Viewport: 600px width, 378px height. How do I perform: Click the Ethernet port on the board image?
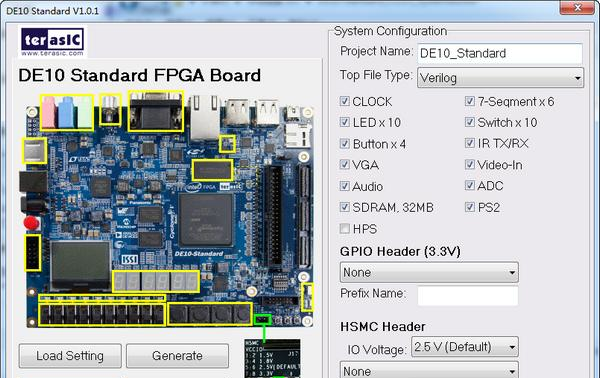point(205,117)
